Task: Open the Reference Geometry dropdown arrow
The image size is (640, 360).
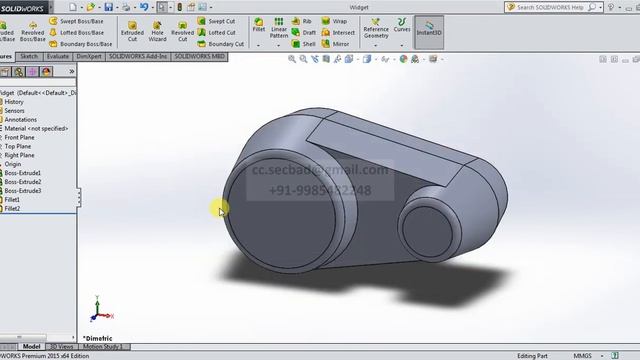Action: click(376, 45)
